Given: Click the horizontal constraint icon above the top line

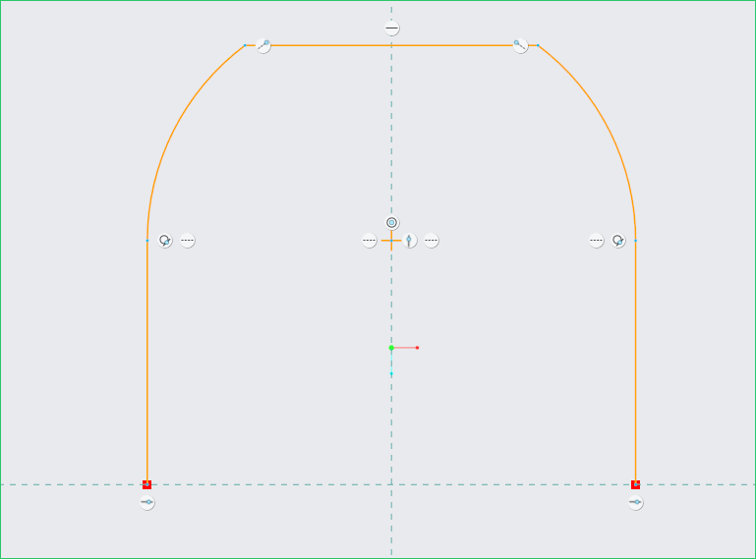Looking at the screenshot, I should pos(392,28).
